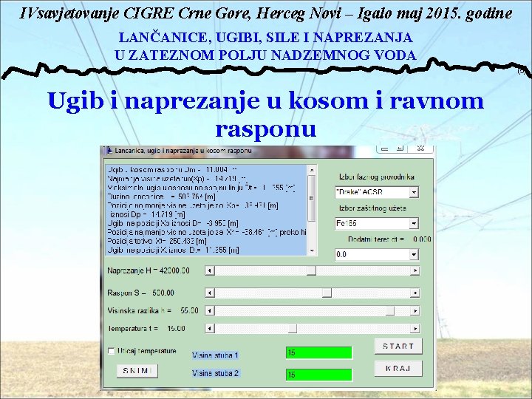Screen dimensions: 532x399
Task: Decrease Naprezanje H with left arrow
Action: pyautogui.click(x=210, y=270)
